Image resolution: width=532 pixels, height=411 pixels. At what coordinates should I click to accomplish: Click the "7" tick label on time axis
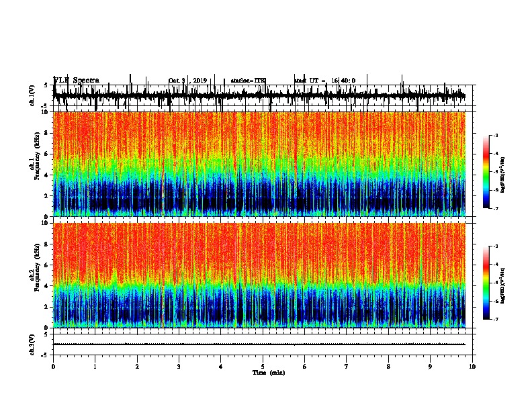(347, 367)
